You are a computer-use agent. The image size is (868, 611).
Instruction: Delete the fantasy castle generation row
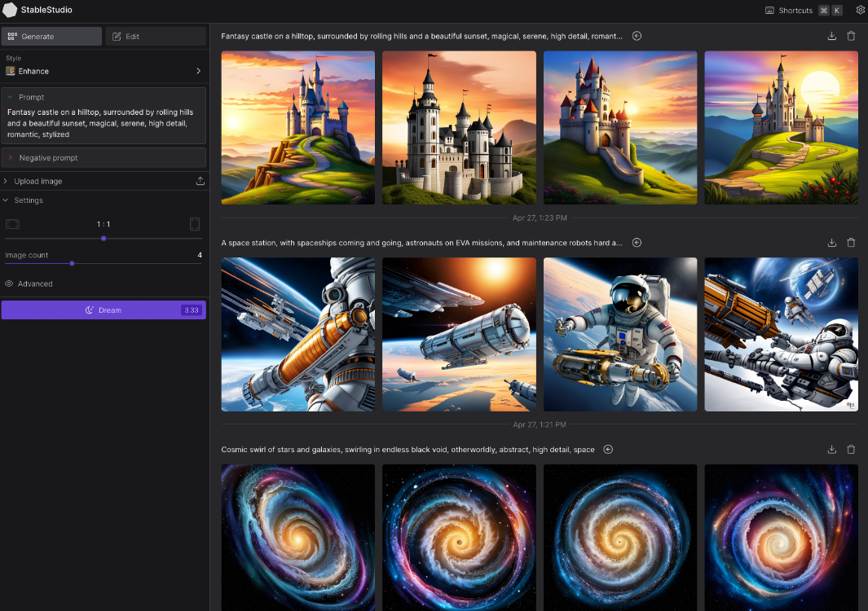pos(851,36)
